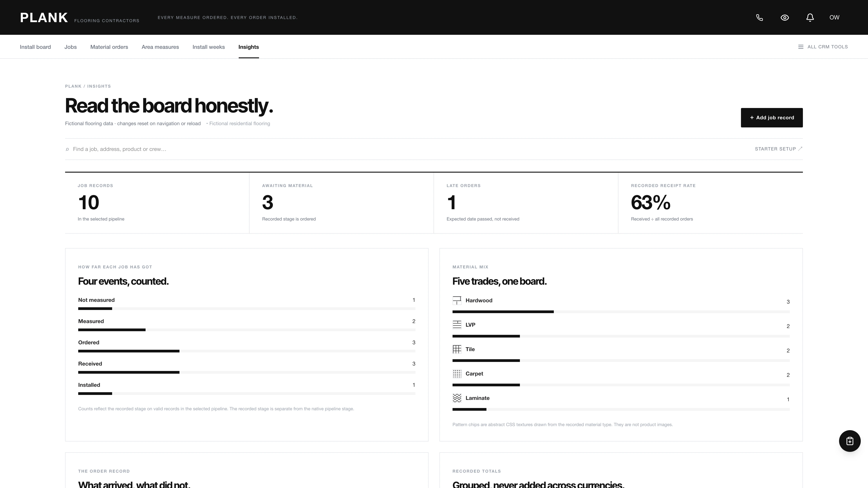Click the Carpet dotted pattern icon
Screen dimensions: 868x488
pos(457,373)
